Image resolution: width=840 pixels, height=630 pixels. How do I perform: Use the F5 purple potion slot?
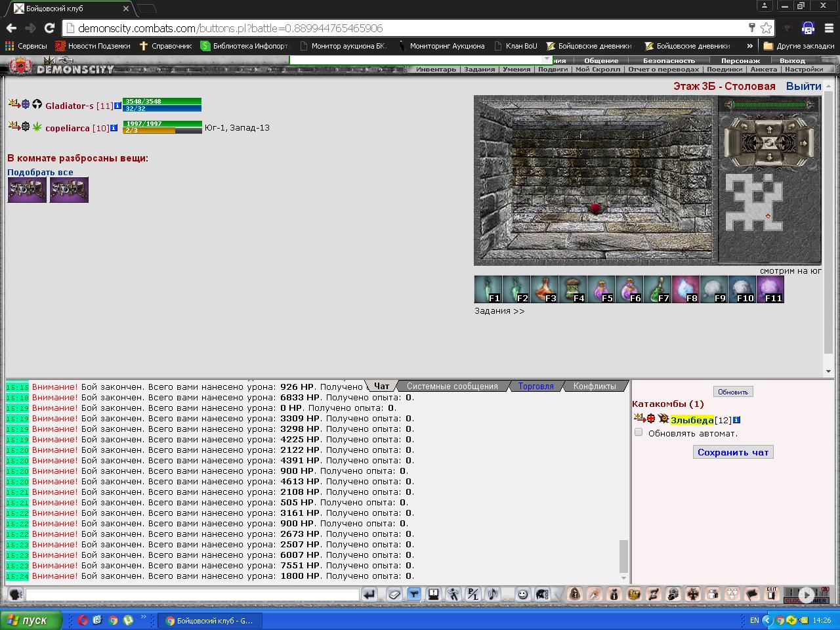601,289
